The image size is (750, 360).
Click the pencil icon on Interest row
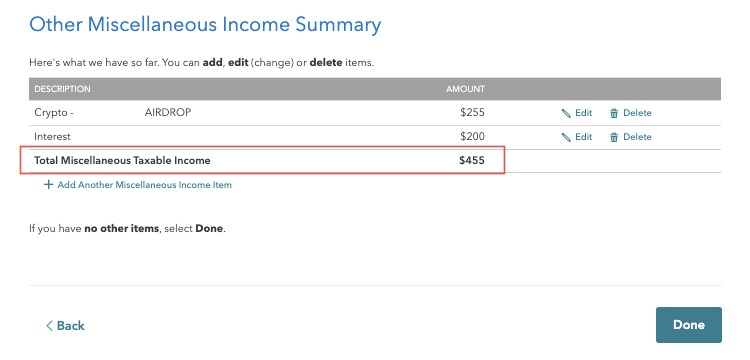click(x=566, y=137)
